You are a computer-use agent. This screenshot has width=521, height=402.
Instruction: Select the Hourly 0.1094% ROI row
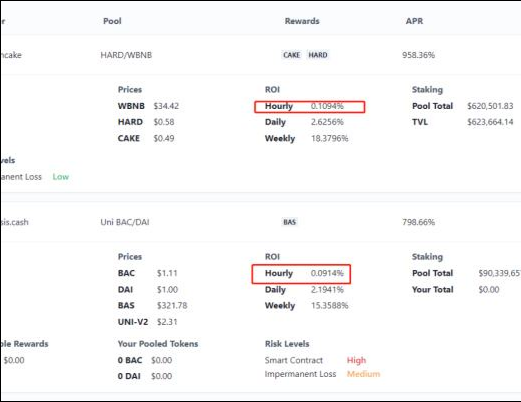[310, 107]
